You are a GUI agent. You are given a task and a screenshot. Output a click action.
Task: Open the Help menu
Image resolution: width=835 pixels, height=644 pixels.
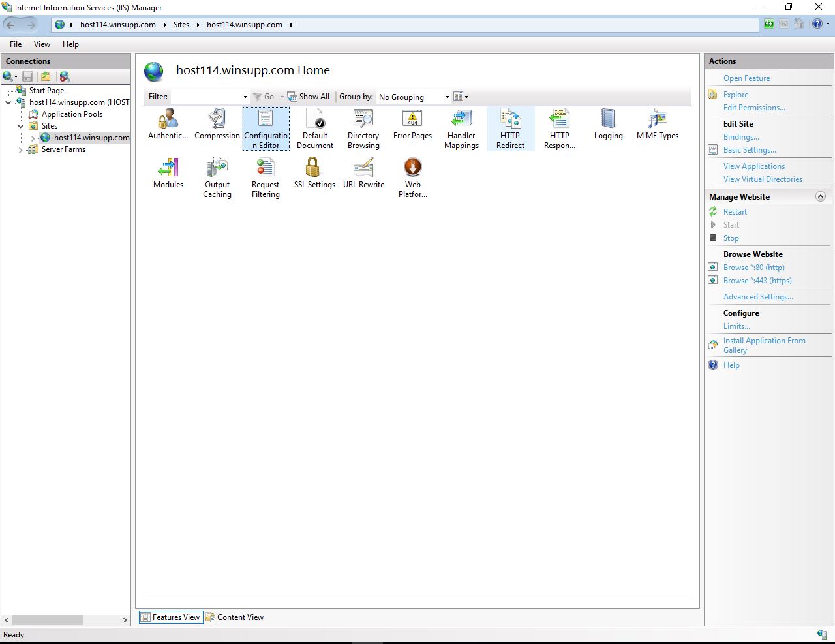click(70, 44)
